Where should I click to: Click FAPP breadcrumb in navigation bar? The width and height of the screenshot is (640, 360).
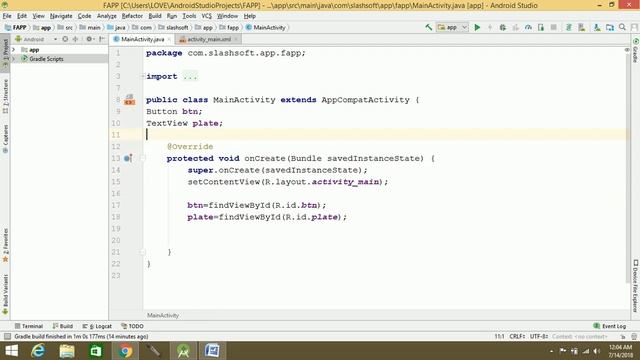click(16, 27)
